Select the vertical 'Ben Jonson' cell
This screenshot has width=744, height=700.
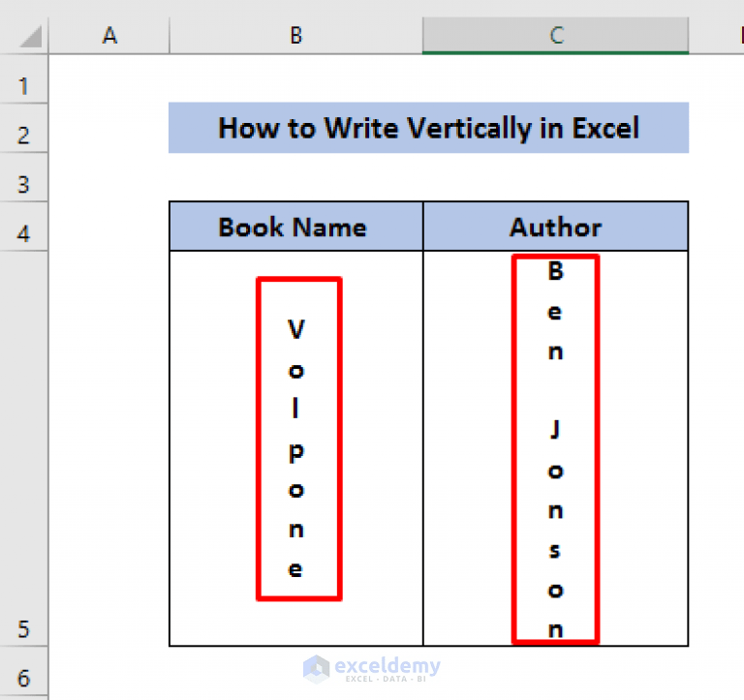tap(556, 448)
